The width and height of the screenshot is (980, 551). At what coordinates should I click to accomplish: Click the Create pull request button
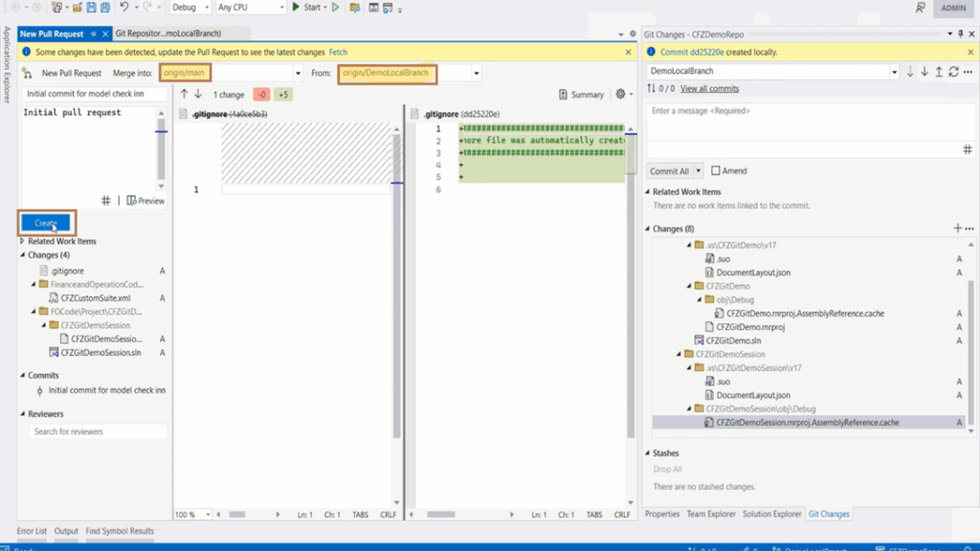(x=46, y=223)
